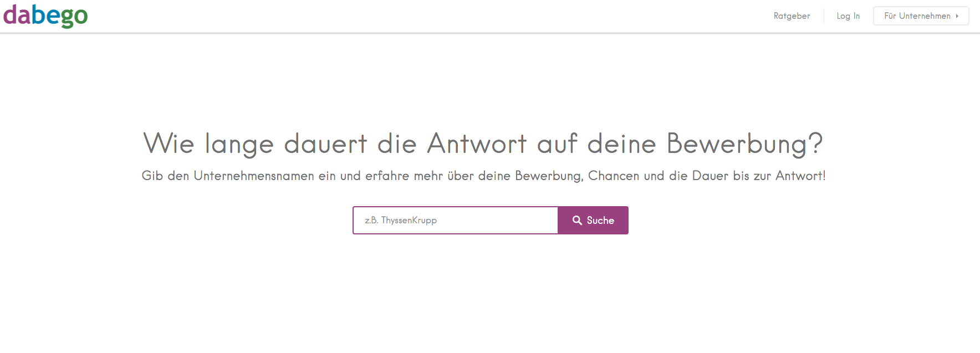Click the green 'go' letters of logo

coord(74,17)
